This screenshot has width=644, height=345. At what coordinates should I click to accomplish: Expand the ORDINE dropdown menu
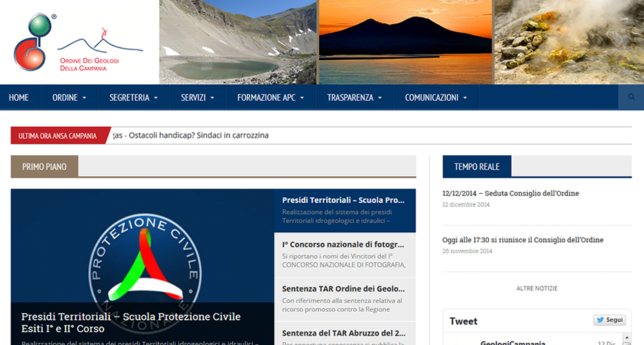coord(69,97)
